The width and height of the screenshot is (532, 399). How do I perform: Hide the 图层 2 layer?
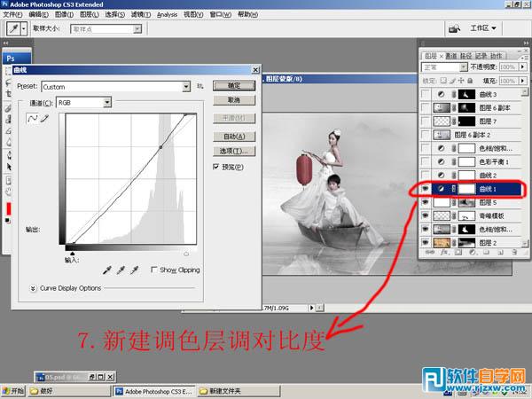(426, 242)
